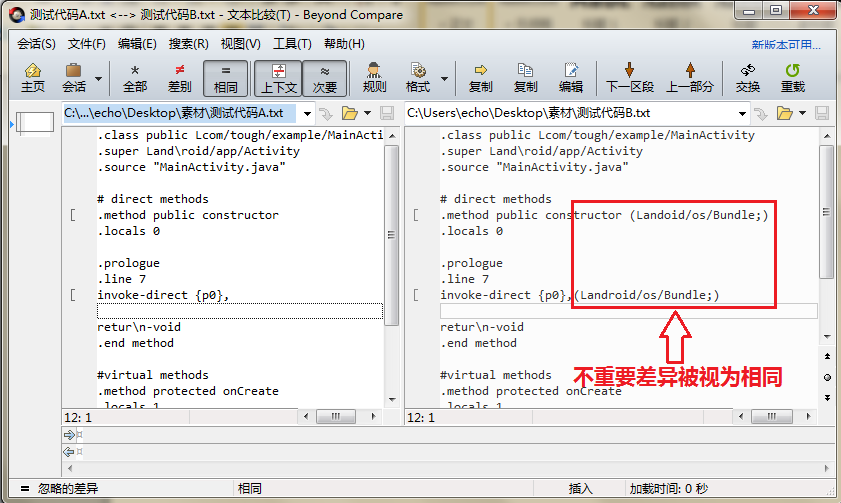
Task: Click left pane horizontal scroll right arrow
Action: click(373, 416)
